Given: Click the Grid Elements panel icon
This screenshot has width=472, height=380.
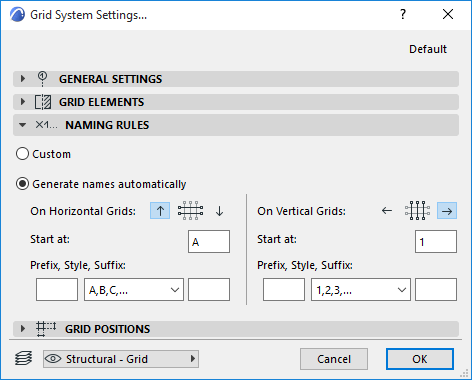Looking at the screenshot, I should [43, 102].
